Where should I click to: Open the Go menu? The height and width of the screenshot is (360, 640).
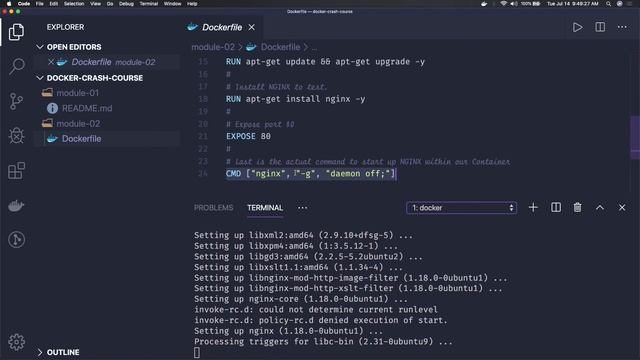(110, 4)
